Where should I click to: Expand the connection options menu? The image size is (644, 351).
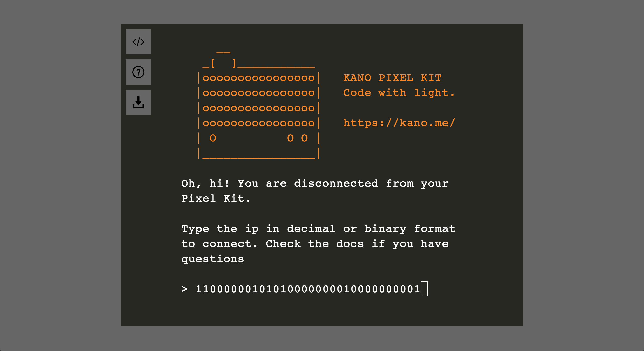[139, 102]
